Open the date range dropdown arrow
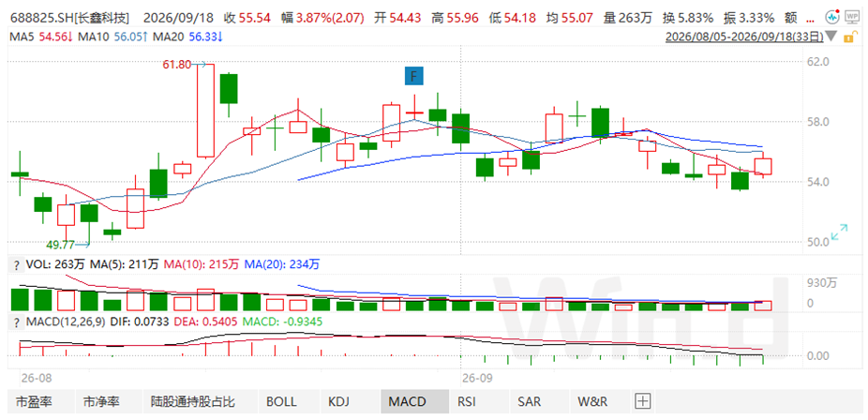Viewport: 868px width, 420px height. (831, 37)
